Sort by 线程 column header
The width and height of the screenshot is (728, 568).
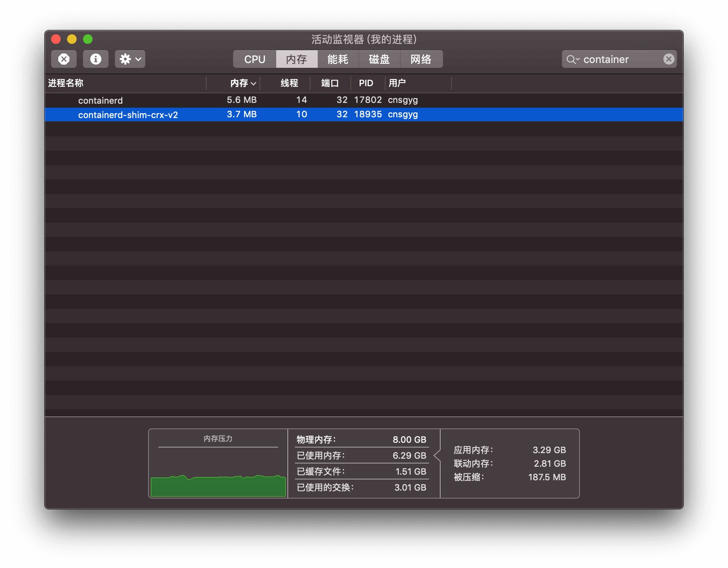tap(285, 83)
